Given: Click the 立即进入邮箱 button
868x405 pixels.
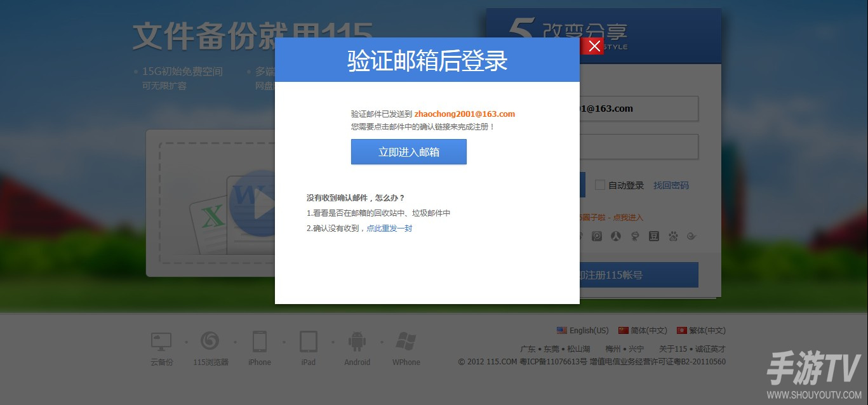Looking at the screenshot, I should [409, 152].
